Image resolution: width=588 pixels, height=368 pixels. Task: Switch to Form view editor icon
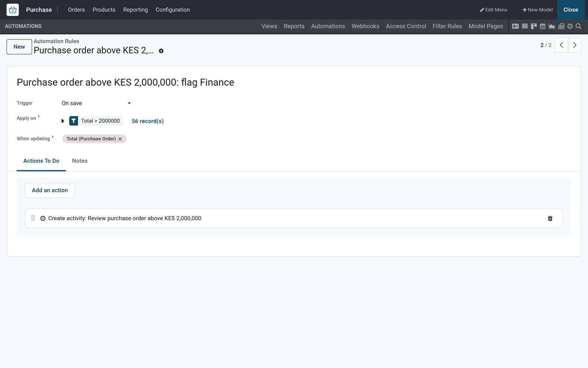tap(515, 26)
